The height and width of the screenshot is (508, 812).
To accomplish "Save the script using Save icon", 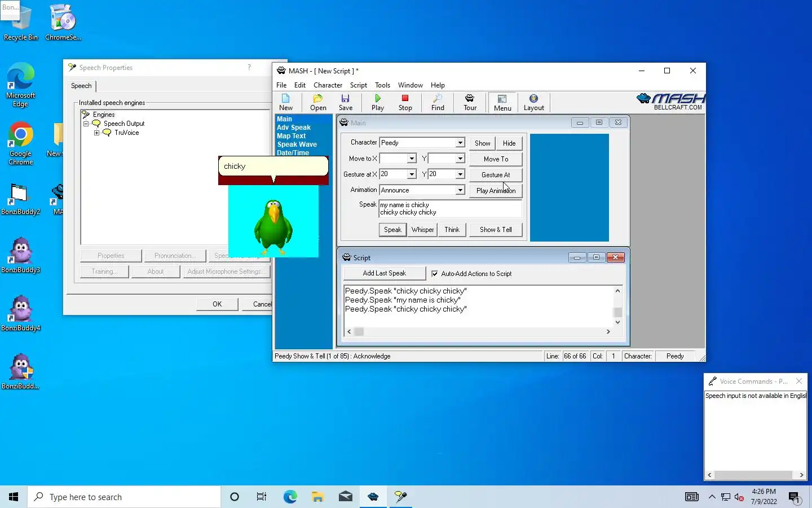I will [346, 102].
